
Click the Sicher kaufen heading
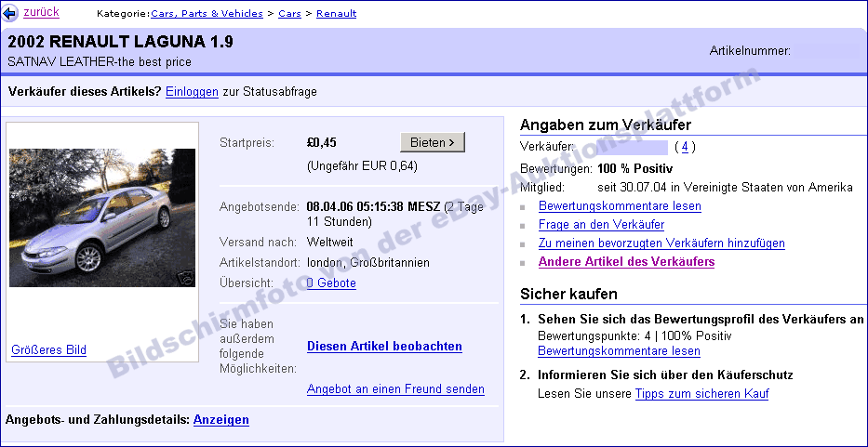coord(568,295)
